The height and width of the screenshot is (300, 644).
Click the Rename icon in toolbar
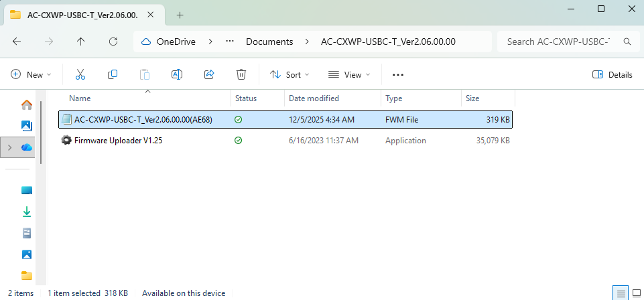point(177,74)
